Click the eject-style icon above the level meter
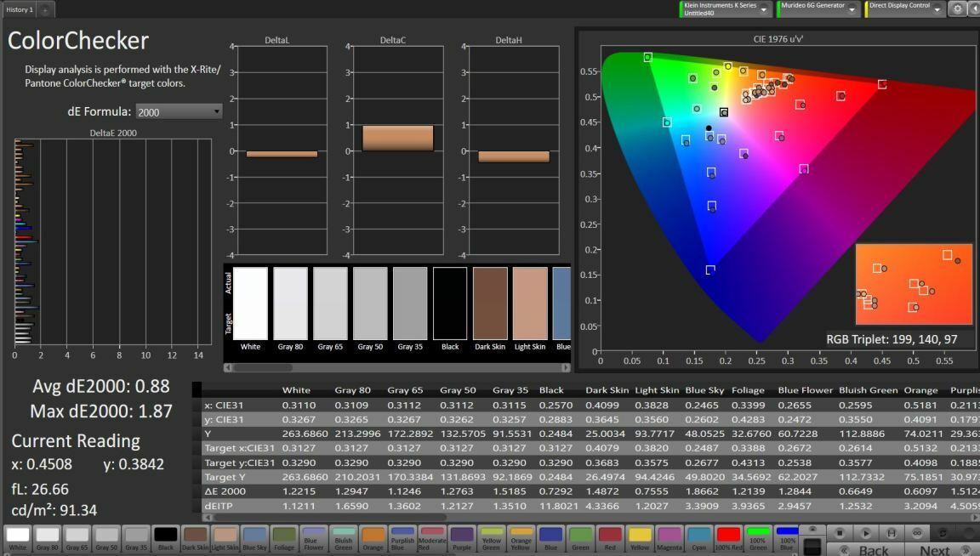Screen dimensions: 980x556 [813, 529]
